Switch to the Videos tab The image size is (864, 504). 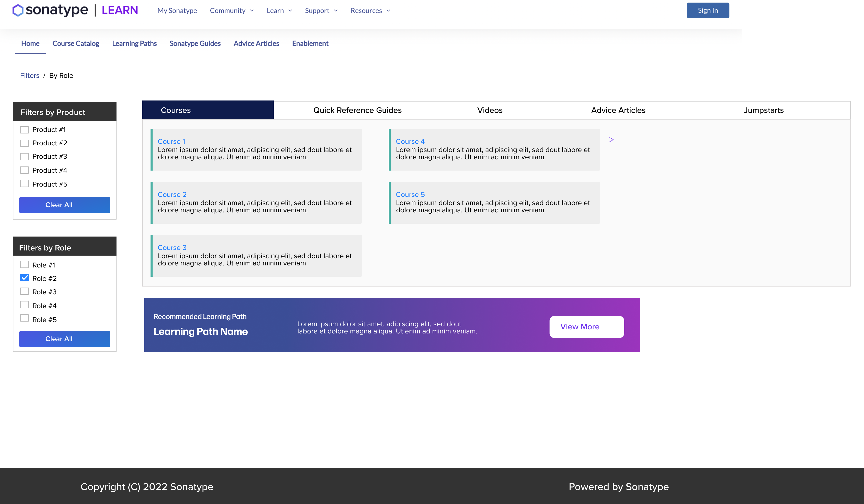click(x=489, y=110)
